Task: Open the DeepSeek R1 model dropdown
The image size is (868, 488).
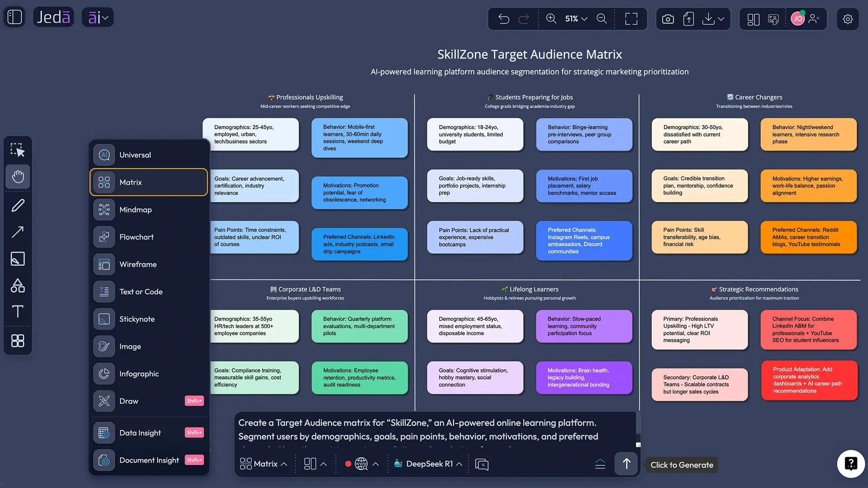Action: coord(428,464)
